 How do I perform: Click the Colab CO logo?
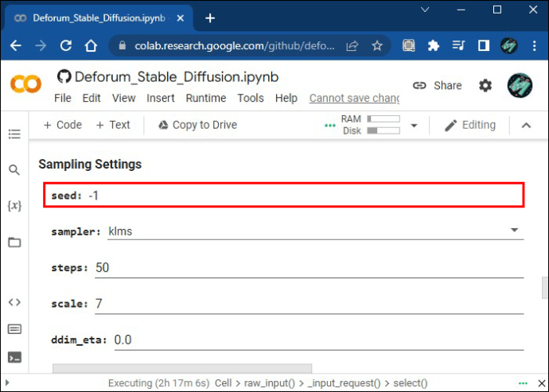click(x=26, y=83)
